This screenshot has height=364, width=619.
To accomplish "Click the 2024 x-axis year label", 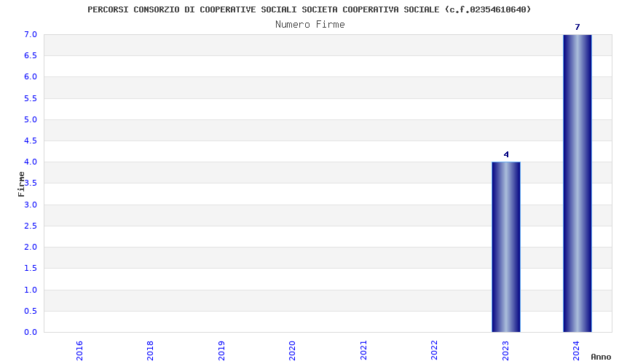I will tap(576, 351).
